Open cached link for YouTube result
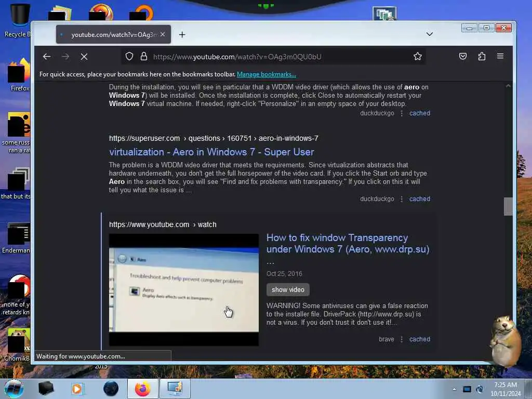 click(420, 339)
